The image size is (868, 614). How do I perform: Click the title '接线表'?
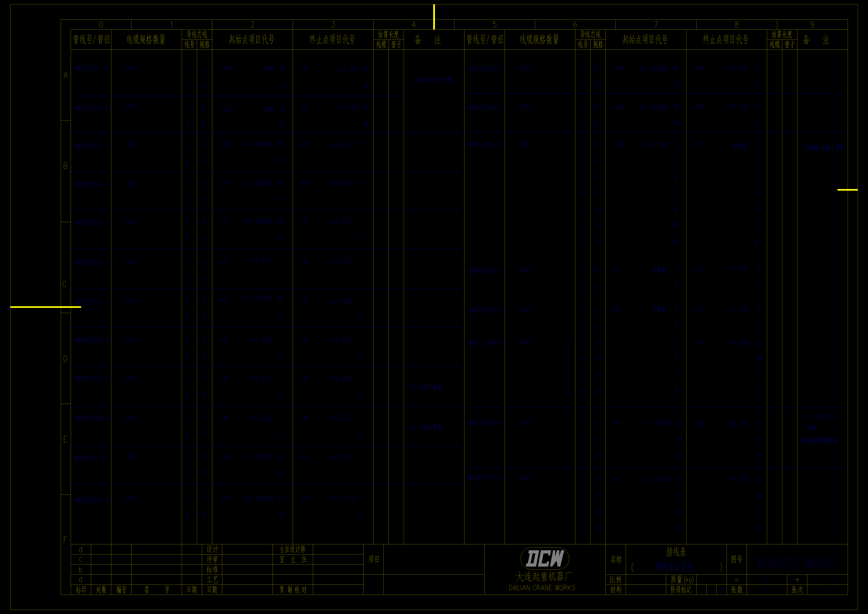tap(676, 552)
